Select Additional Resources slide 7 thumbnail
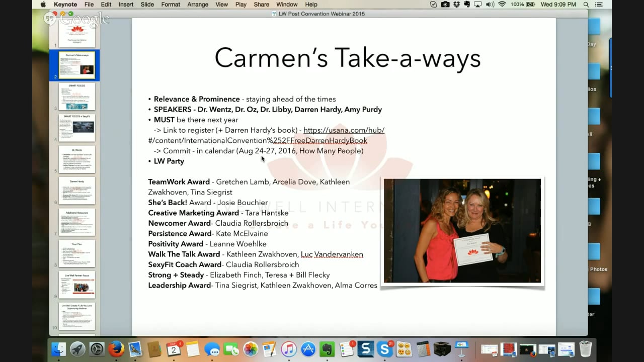The width and height of the screenshot is (644, 362). coord(77,222)
